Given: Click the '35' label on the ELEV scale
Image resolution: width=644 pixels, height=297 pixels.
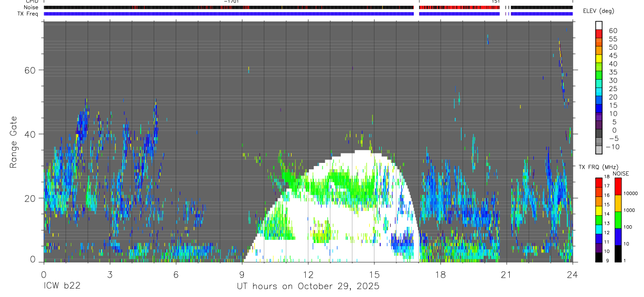Looking at the screenshot, I should tap(613, 72).
